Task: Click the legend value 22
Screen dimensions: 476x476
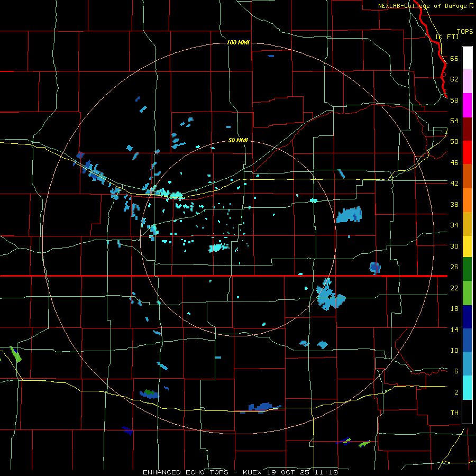Action: (x=454, y=288)
